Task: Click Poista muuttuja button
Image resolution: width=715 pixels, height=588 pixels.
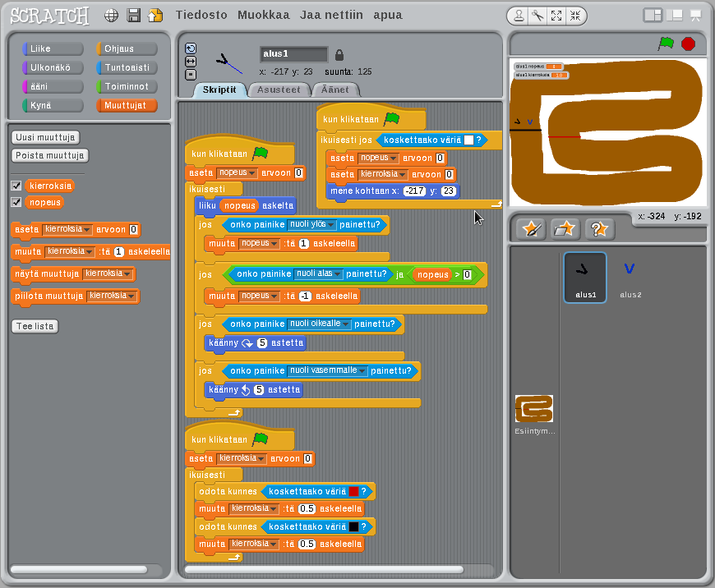Action: click(x=49, y=155)
